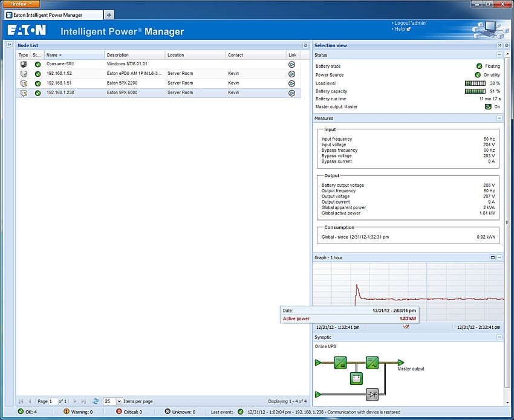Click the rectifier block in the Synoptic diagram

coord(340,363)
